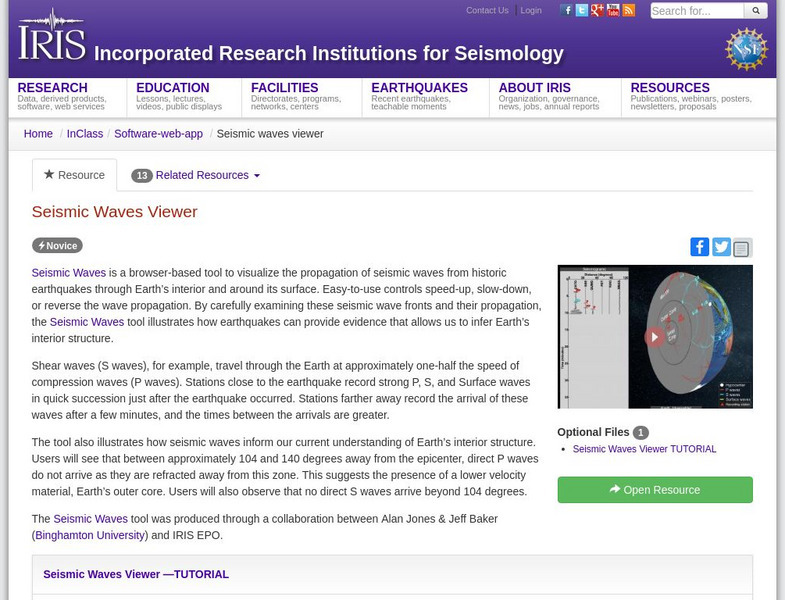Open the RSS feed icon
The width and height of the screenshot is (785, 600).
pos(628,11)
